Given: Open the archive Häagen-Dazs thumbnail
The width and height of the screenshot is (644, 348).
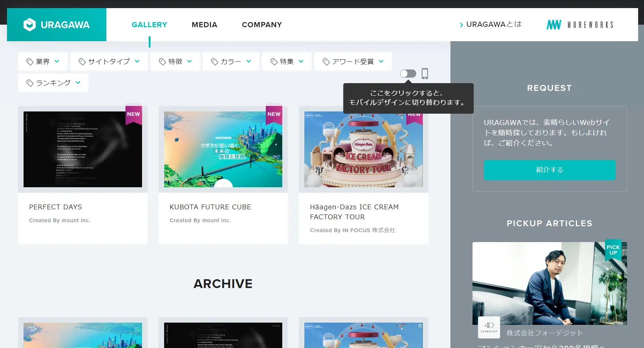Looking at the screenshot, I should tap(364, 335).
